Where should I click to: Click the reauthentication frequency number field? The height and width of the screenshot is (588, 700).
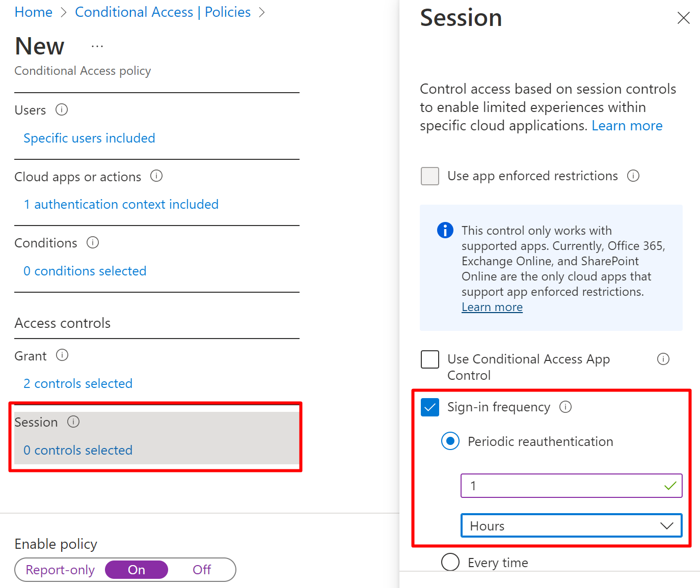pos(566,486)
